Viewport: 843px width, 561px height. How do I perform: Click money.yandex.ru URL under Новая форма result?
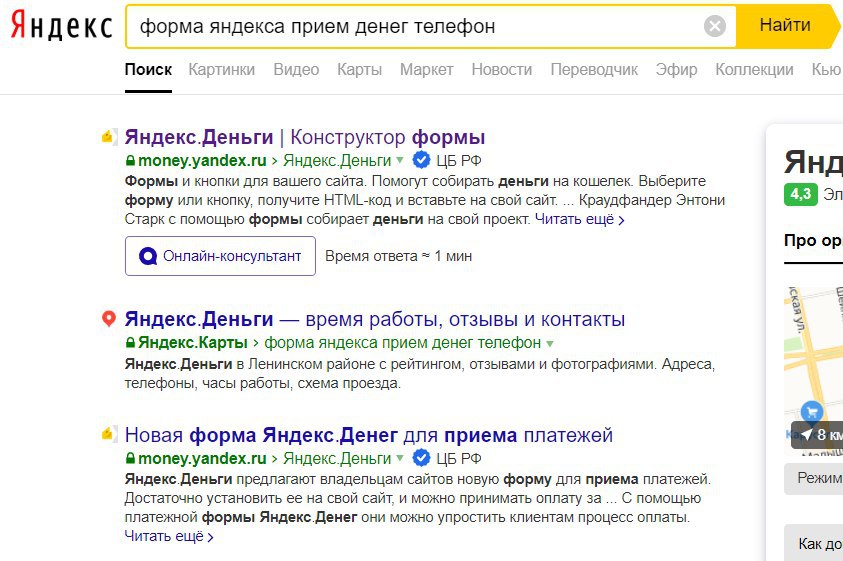pyautogui.click(x=202, y=458)
